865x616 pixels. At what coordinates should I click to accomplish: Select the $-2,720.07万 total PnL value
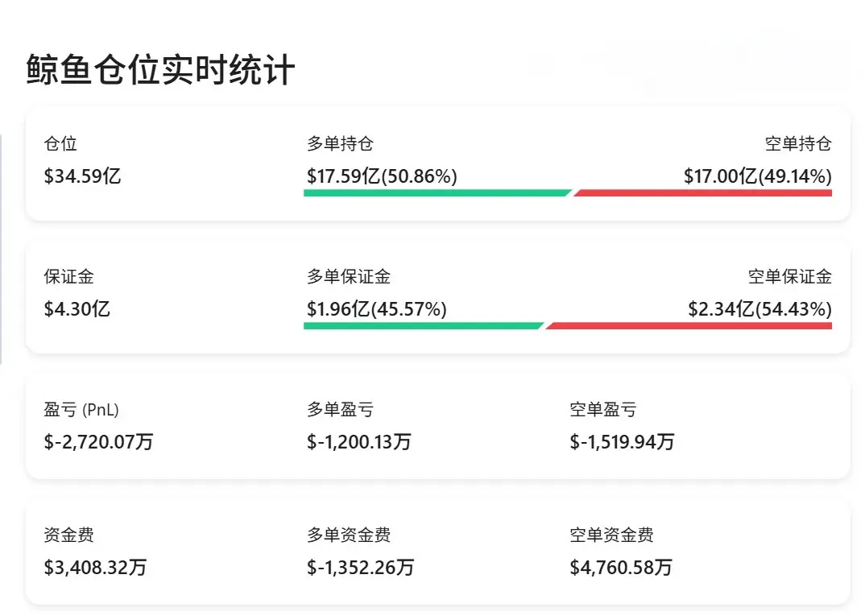tap(98, 441)
